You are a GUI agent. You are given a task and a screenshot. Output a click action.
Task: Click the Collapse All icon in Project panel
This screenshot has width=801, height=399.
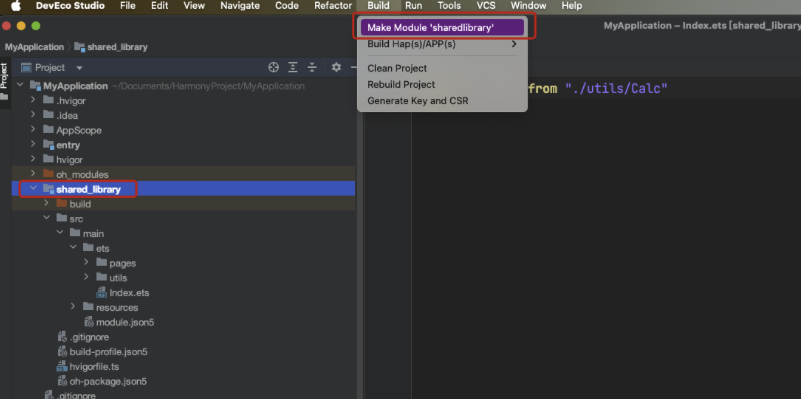click(312, 67)
